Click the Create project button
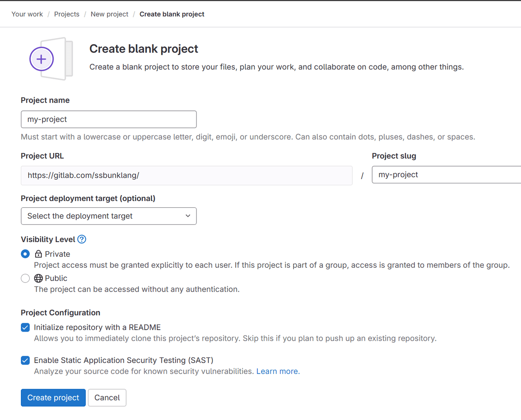This screenshot has width=521, height=420. [53, 398]
